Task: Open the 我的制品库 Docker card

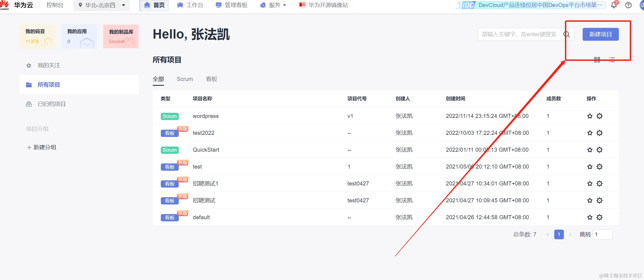Action: point(121,36)
